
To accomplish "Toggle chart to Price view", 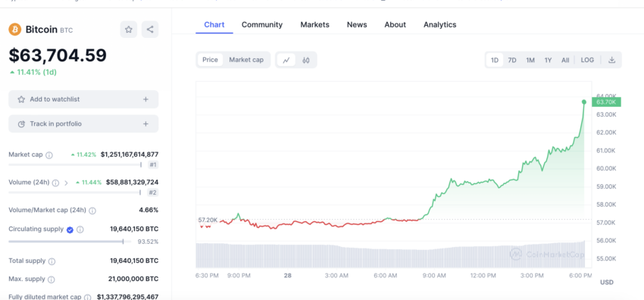I will [x=210, y=60].
